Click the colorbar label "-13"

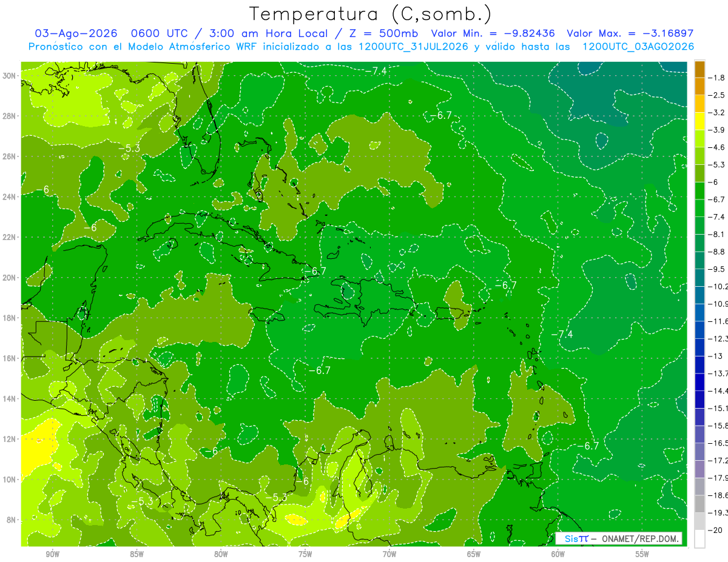716,356
